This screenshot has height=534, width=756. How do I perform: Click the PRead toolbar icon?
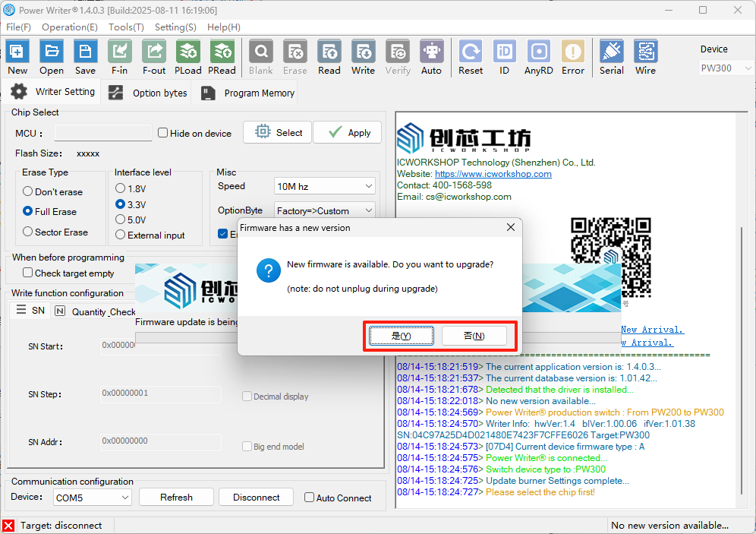click(222, 57)
